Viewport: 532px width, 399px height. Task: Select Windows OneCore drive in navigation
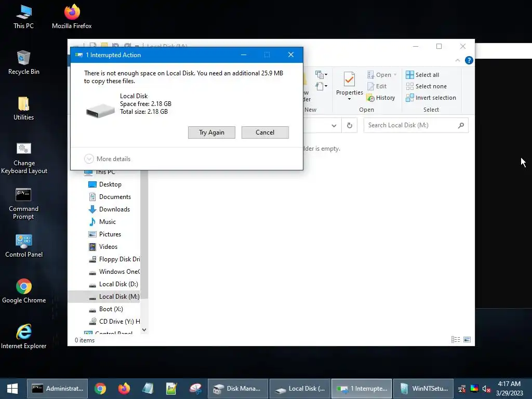[114, 272]
